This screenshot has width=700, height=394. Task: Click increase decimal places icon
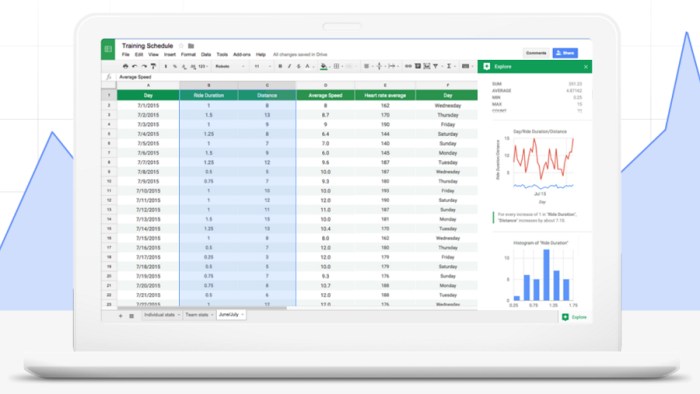[x=193, y=66]
